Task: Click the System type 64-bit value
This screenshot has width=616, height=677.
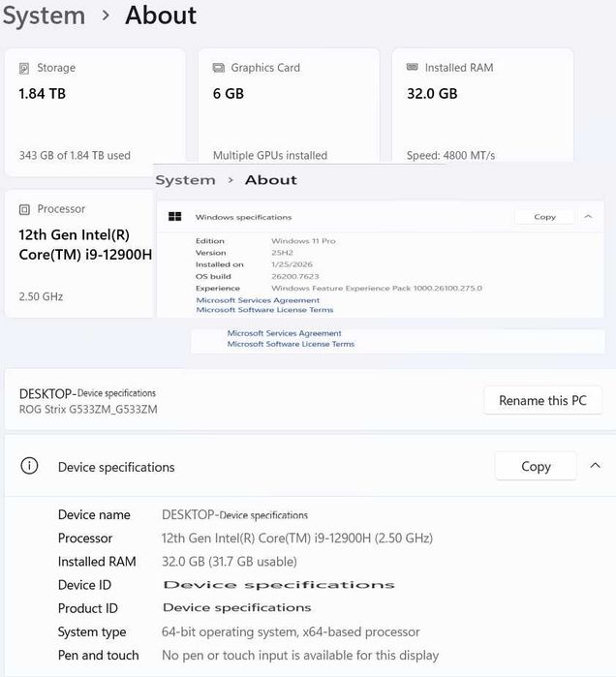Action: pyautogui.click(x=291, y=631)
